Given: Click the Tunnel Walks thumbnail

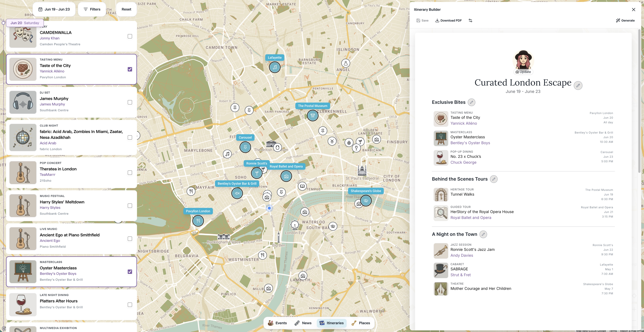Looking at the screenshot, I should tap(441, 195).
